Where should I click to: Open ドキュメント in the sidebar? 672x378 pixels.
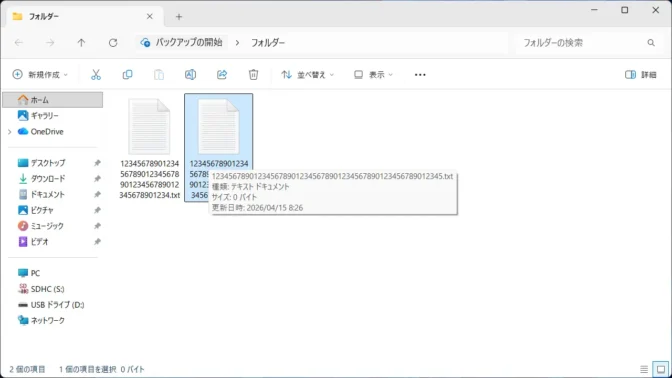coord(41,195)
